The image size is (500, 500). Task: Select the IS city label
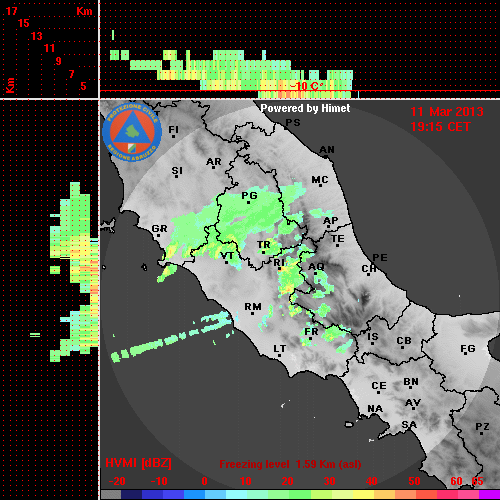tap(373, 337)
